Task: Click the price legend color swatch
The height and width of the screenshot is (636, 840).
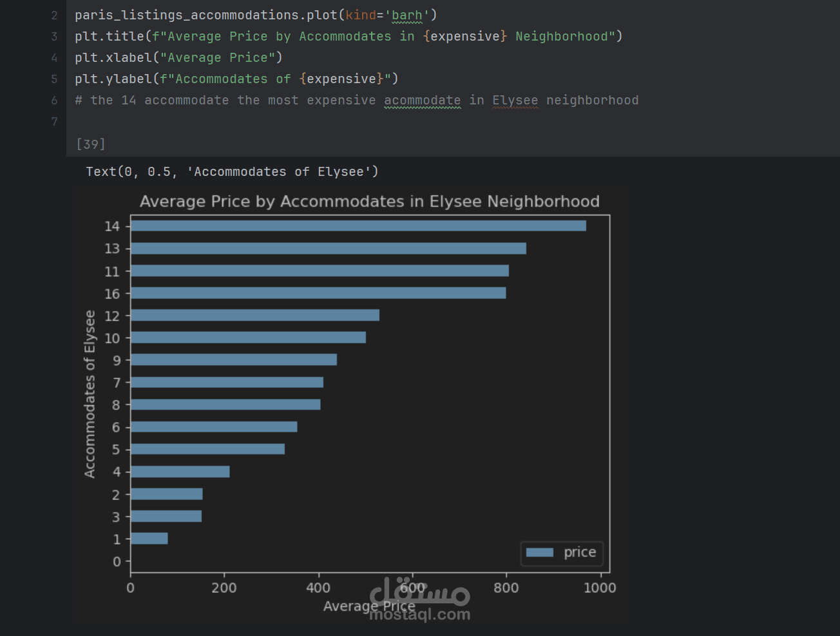Action: tap(540, 552)
